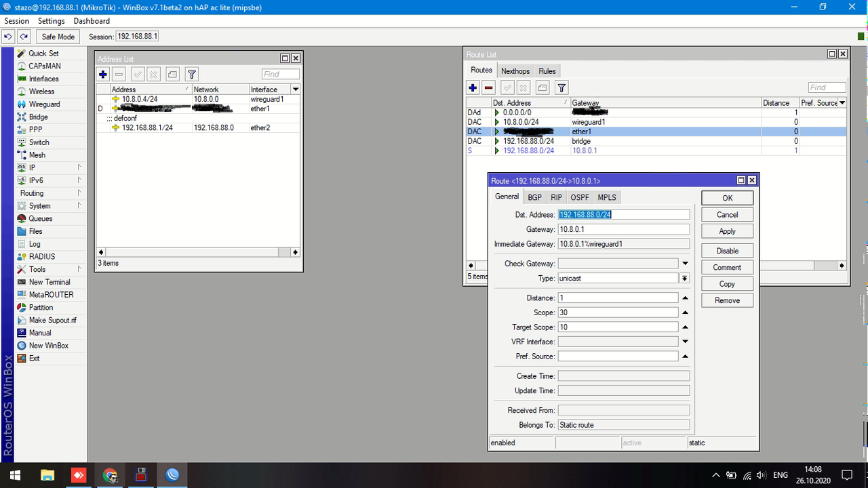Expand System submenu in sidebar

click(x=79, y=206)
